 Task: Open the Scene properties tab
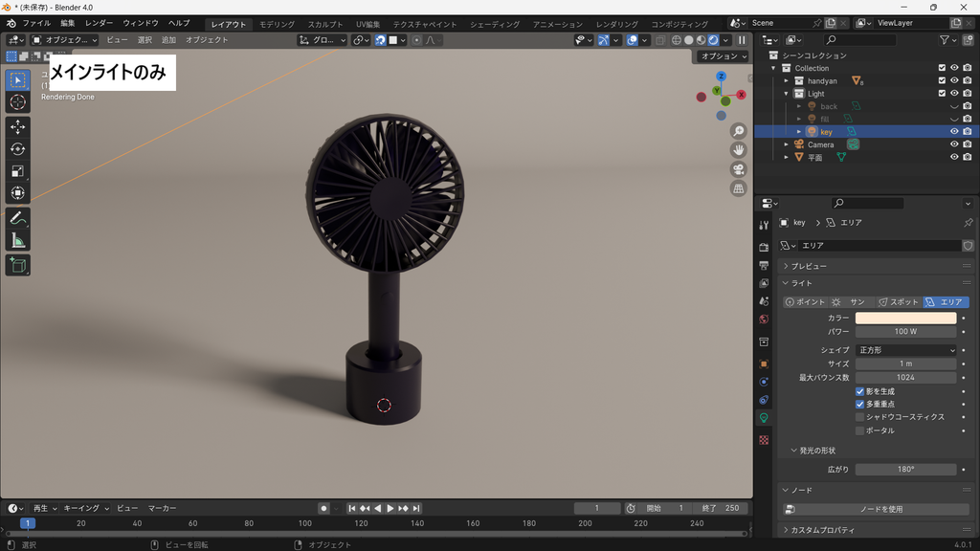764,301
